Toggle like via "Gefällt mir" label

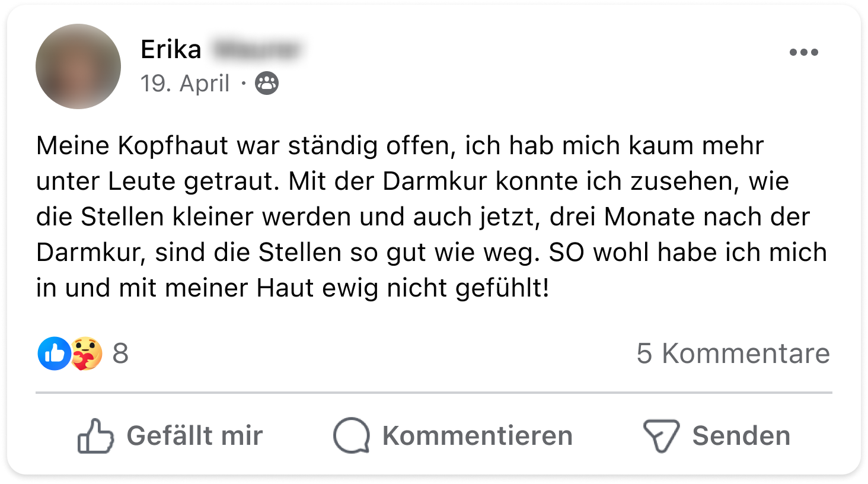click(x=194, y=436)
